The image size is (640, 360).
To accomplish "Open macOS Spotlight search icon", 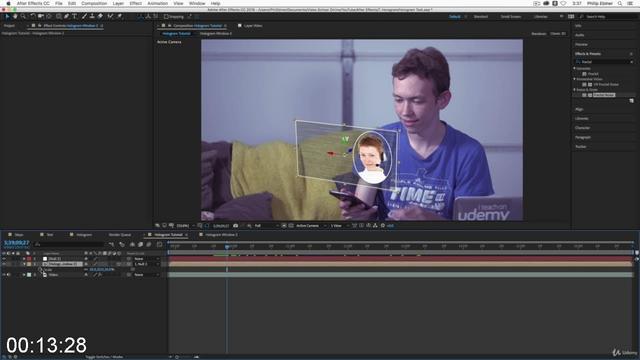I will pos(620,3).
